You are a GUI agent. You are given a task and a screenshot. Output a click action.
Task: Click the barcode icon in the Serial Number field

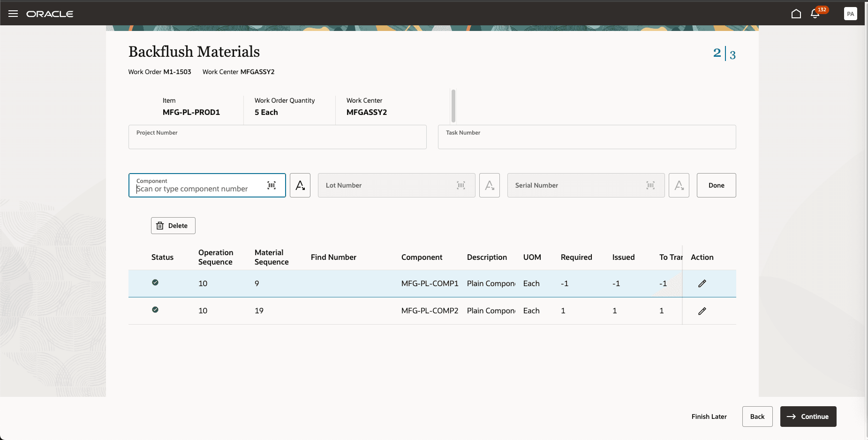pos(650,185)
